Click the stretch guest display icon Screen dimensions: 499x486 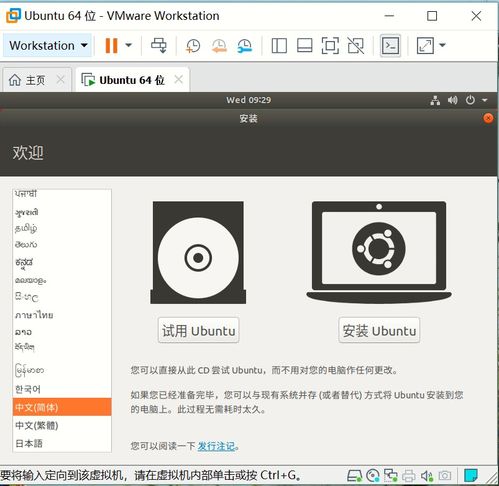click(x=425, y=46)
